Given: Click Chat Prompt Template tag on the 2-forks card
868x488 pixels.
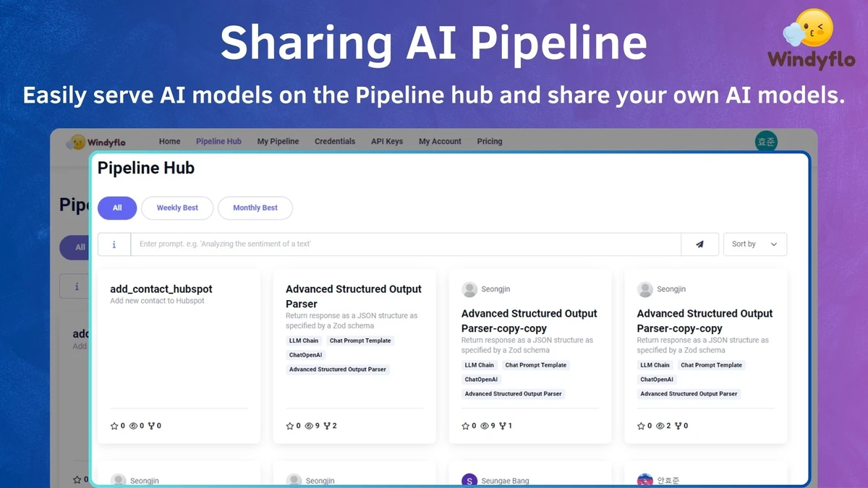Looking at the screenshot, I should click(x=360, y=341).
